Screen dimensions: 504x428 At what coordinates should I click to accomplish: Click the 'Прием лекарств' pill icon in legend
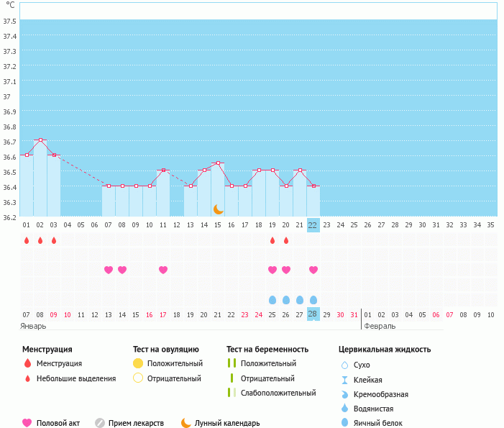pos(100,423)
